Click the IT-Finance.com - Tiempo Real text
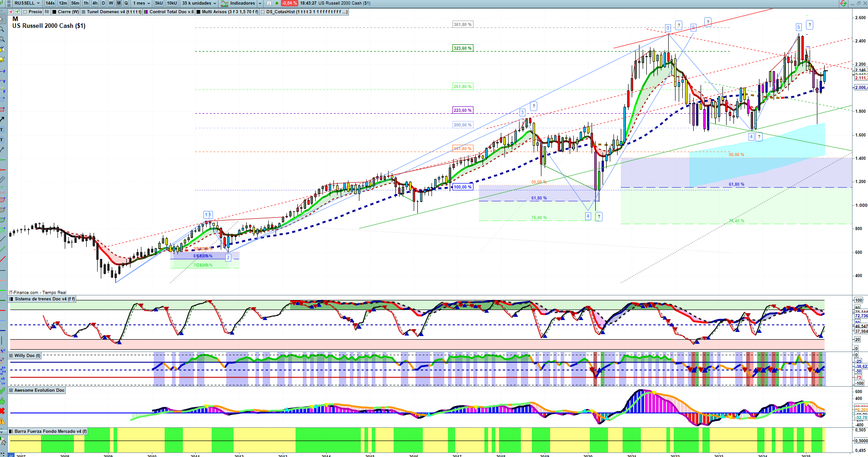Viewport: 868px width, 457px height. (37, 293)
